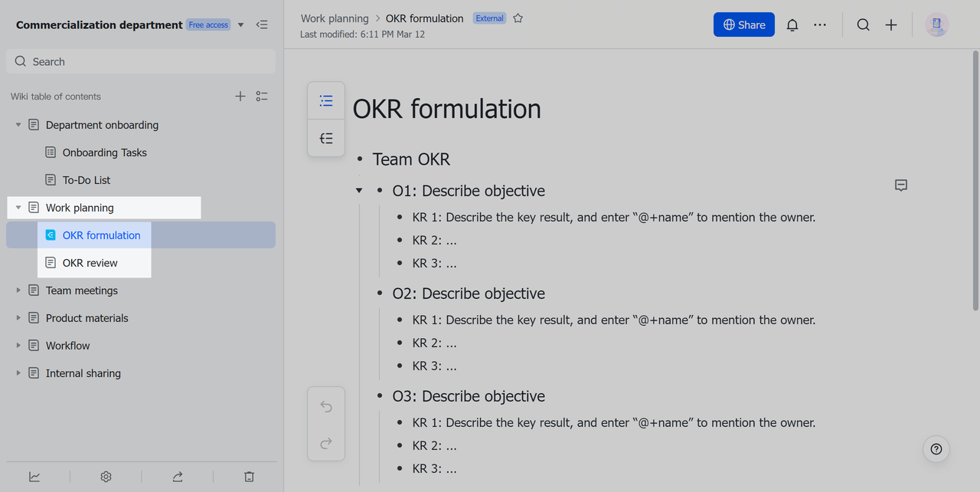The width and height of the screenshot is (980, 492).
Task: Expand the Workflow tree node
Action: point(18,345)
